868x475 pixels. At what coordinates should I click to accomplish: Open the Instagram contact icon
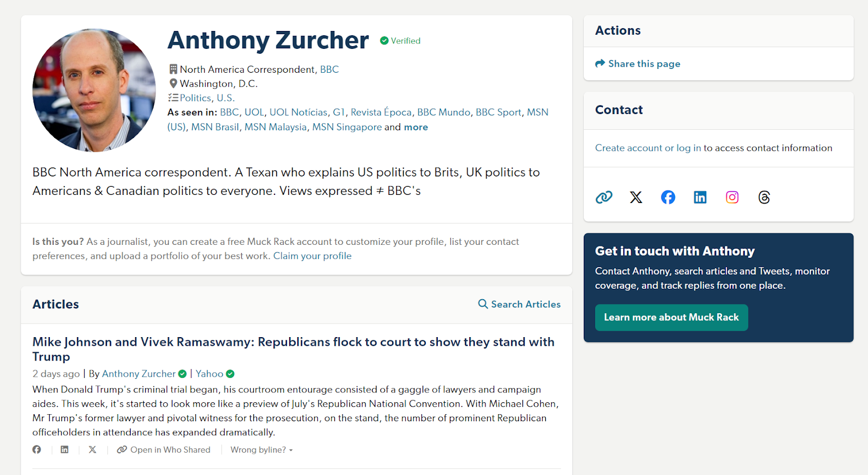coord(732,197)
